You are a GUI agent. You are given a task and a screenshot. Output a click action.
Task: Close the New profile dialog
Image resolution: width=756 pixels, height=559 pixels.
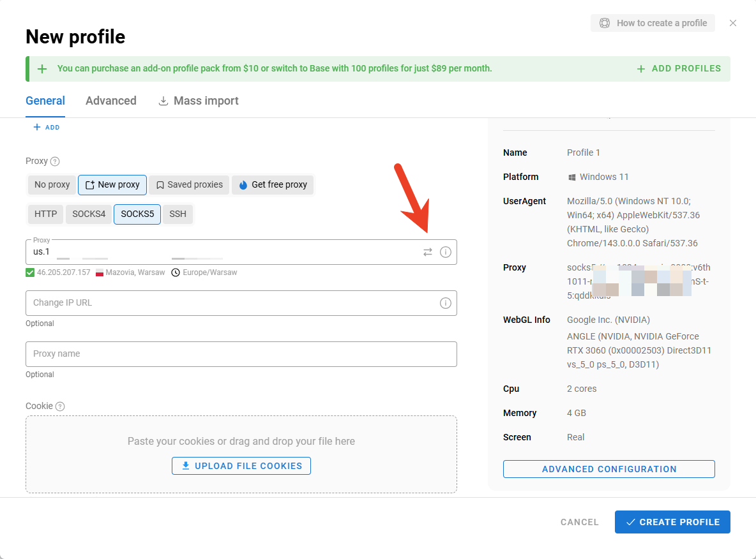point(733,23)
